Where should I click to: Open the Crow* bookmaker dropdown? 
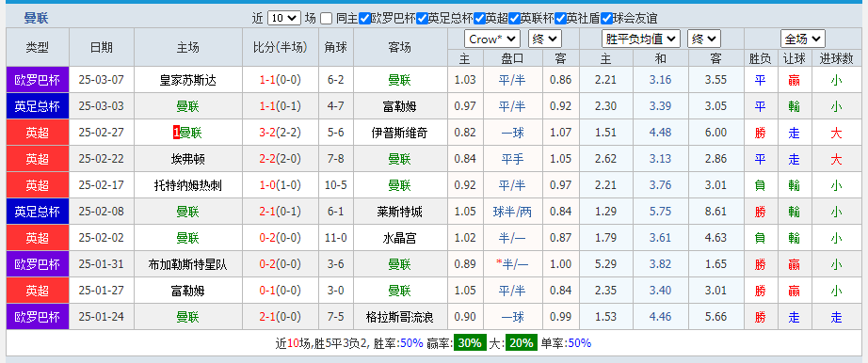[492, 39]
